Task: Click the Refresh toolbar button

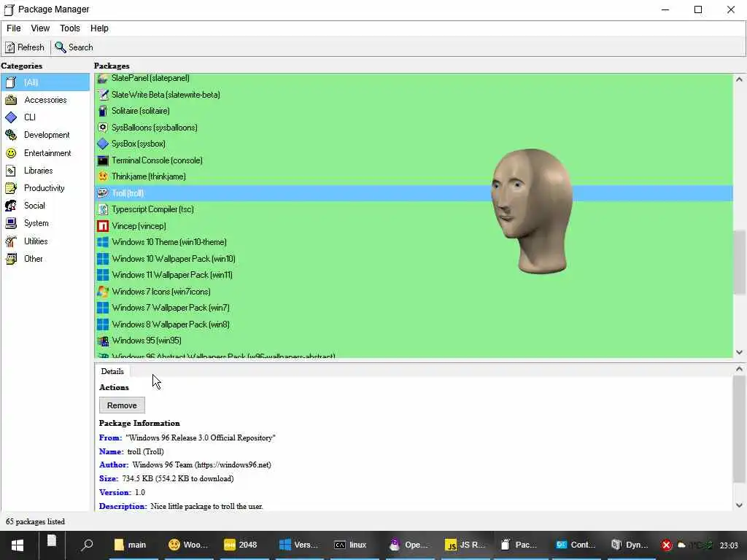Action: pos(25,47)
